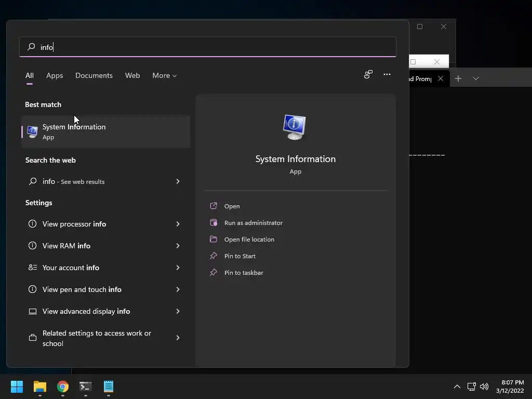Image resolution: width=532 pixels, height=399 pixels.
Task: Close the Command Prompt tab in Terminal
Action: [x=441, y=79]
